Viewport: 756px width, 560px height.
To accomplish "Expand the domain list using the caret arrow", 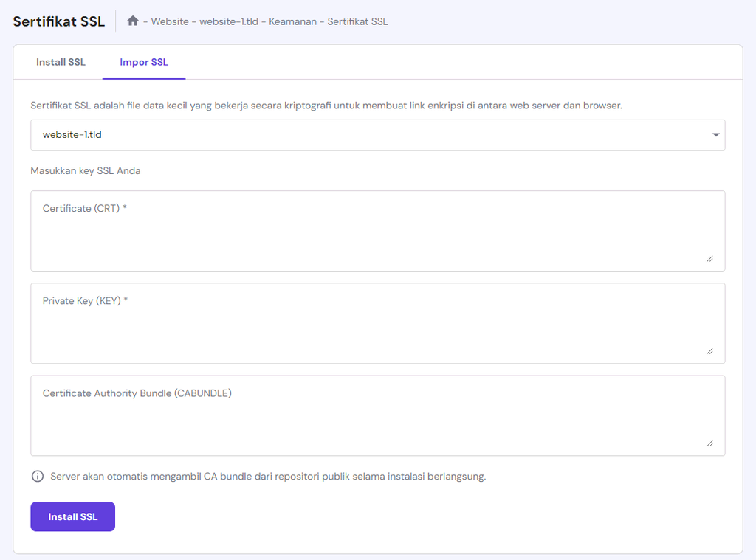I will coord(715,135).
